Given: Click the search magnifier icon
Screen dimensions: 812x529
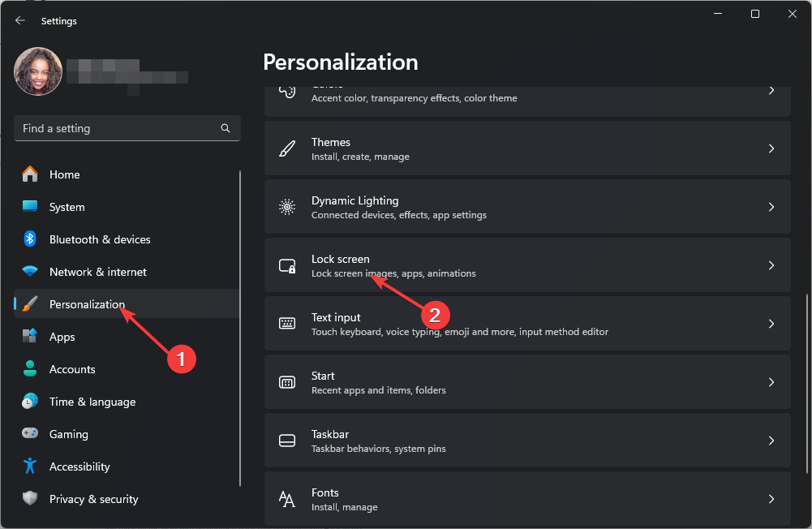Looking at the screenshot, I should (x=226, y=128).
